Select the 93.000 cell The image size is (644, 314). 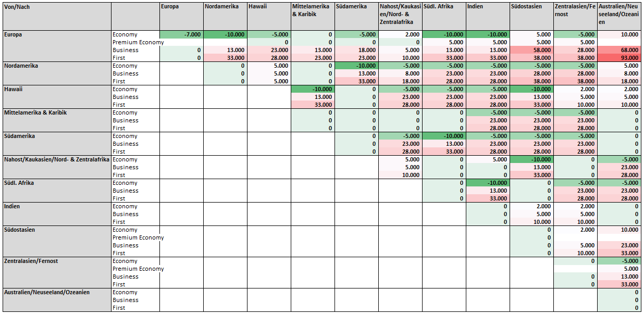[x=619, y=58]
